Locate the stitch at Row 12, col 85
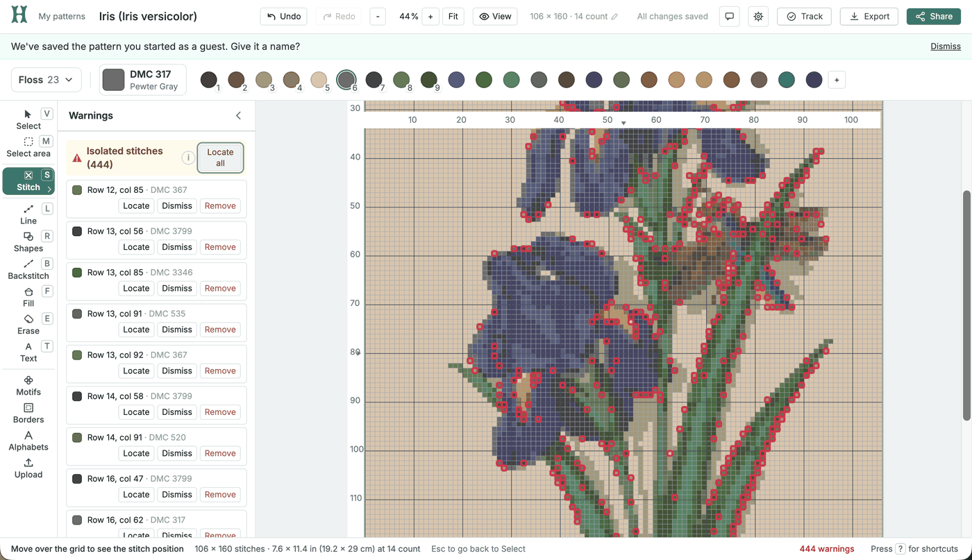Image resolution: width=972 pixels, height=560 pixels. pos(136,206)
